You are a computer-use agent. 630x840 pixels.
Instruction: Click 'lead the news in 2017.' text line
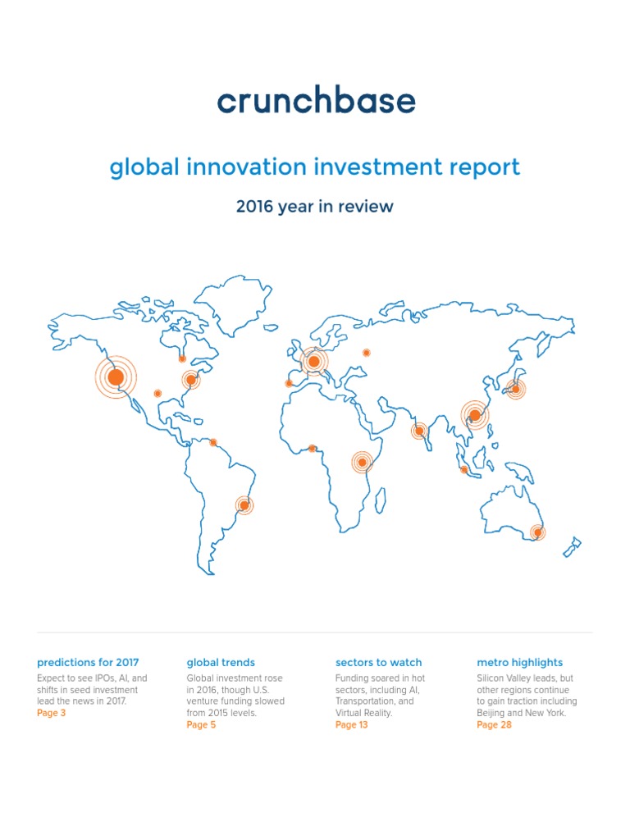coord(82,701)
